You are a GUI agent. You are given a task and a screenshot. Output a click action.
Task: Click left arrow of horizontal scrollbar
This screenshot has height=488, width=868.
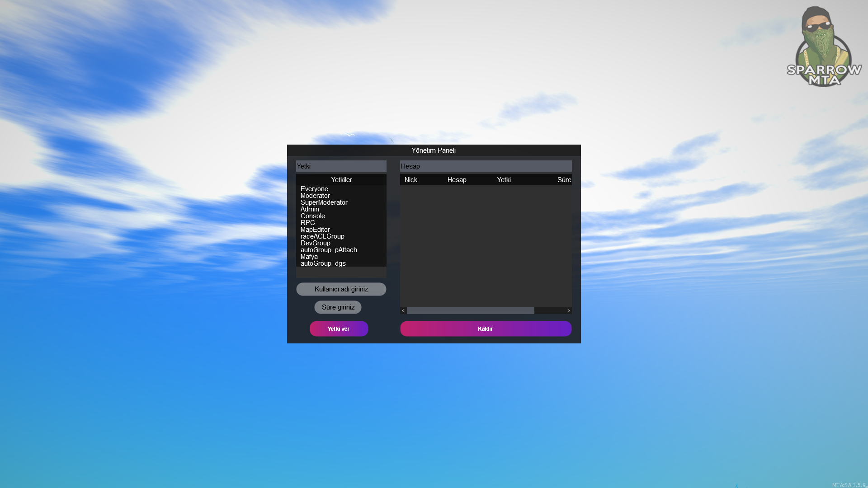403,311
